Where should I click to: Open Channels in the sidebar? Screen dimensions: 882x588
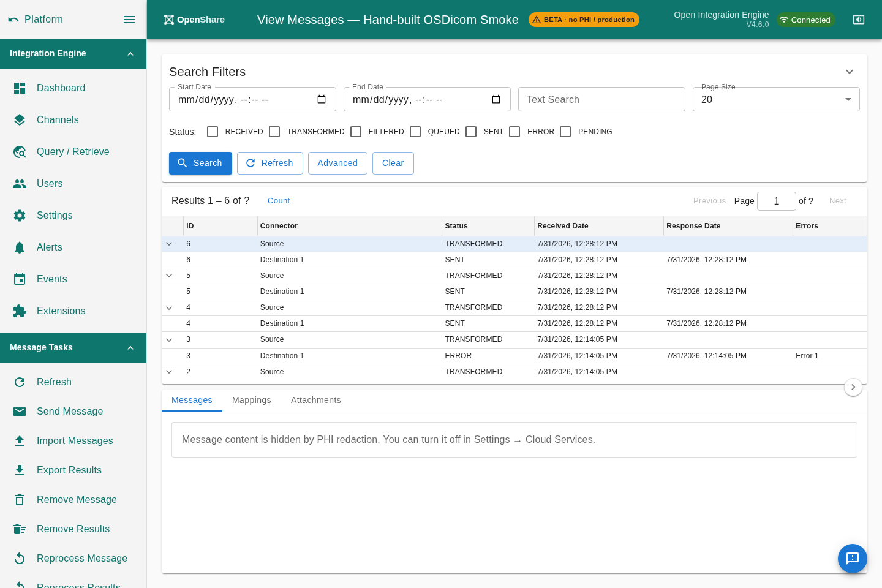point(73,120)
